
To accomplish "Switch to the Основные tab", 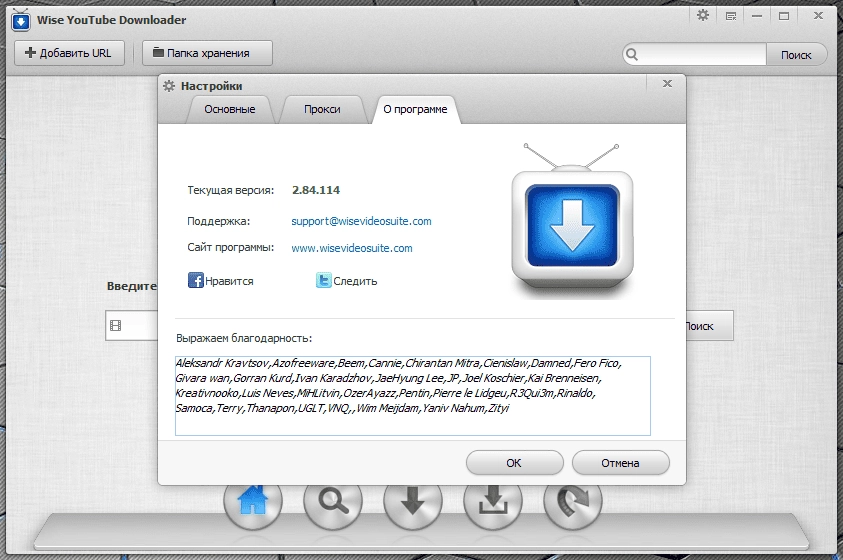I will [x=230, y=109].
